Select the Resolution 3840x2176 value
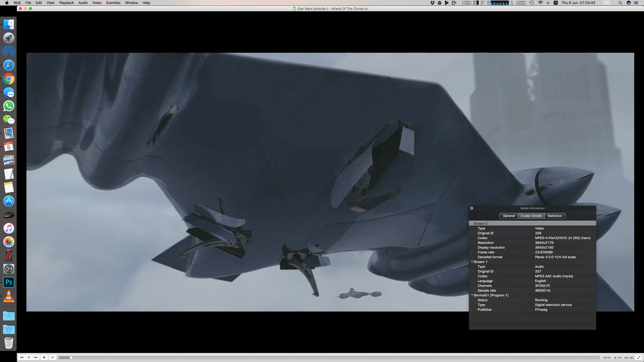The image size is (644, 362). click(544, 243)
